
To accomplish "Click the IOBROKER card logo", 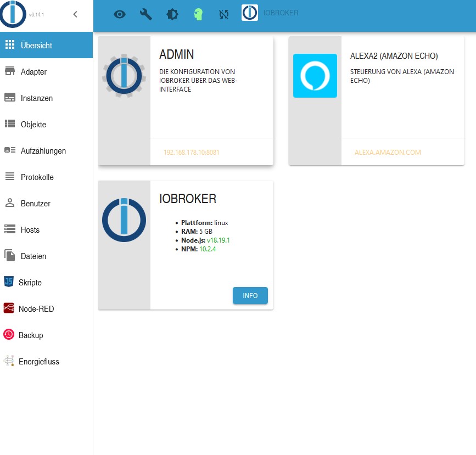I will click(124, 220).
